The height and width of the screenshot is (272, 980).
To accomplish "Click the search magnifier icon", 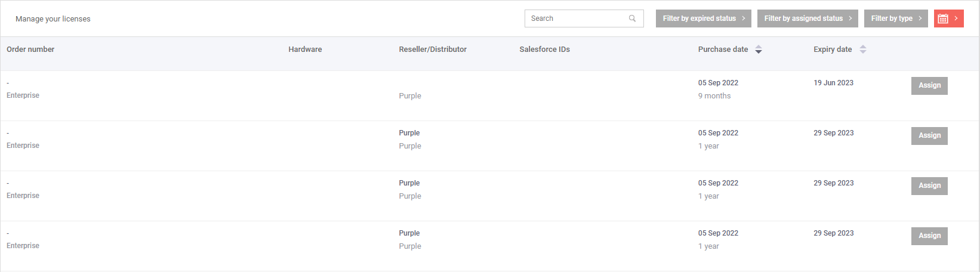I will (x=632, y=18).
